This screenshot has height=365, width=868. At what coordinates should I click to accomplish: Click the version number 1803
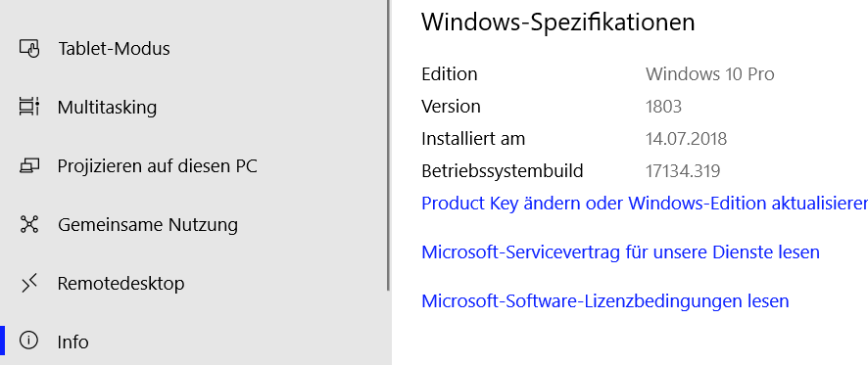(663, 107)
